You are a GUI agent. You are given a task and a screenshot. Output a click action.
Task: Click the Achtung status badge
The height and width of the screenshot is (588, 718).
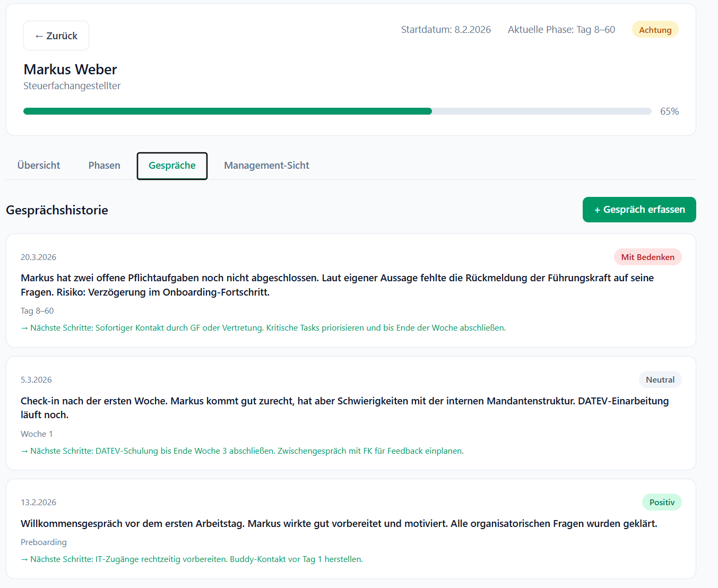point(655,30)
